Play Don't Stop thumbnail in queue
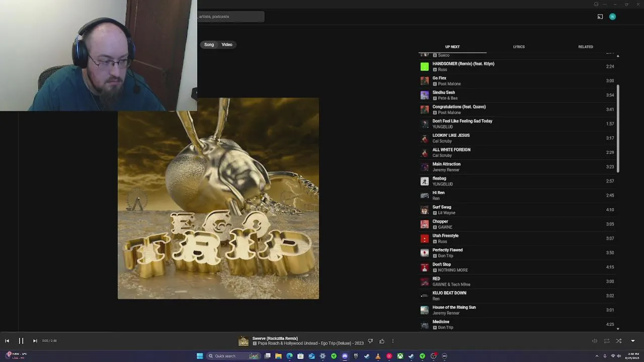This screenshot has width=644, height=362. click(x=425, y=267)
